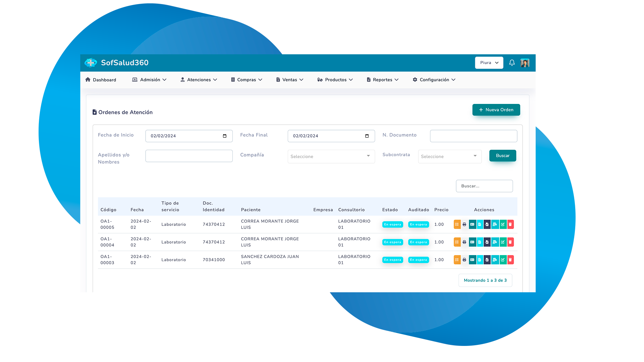Screen dimensions: 644x362
Task: Select code cell OA1-00004
Action: [x=107, y=242]
